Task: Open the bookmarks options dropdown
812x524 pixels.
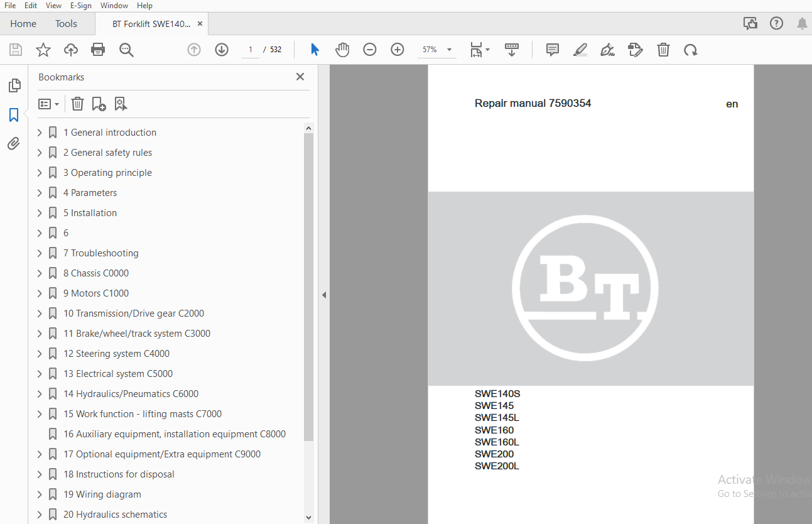Action: tap(48, 104)
